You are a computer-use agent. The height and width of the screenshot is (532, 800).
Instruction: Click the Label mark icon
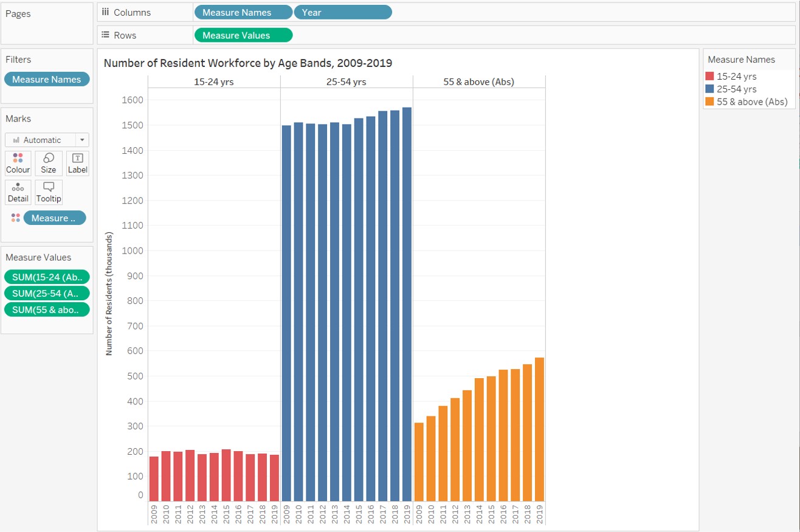point(77,162)
